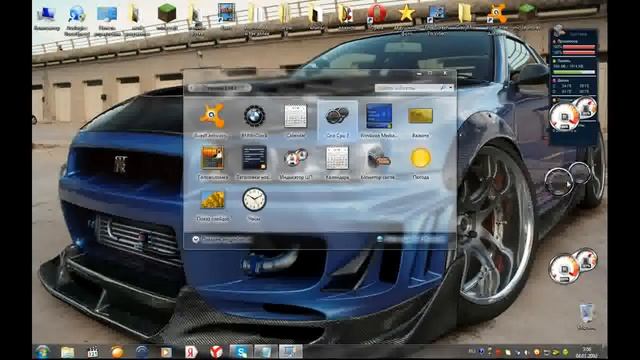Select the Головоломка picture puzzle gadget

pyautogui.click(x=212, y=162)
